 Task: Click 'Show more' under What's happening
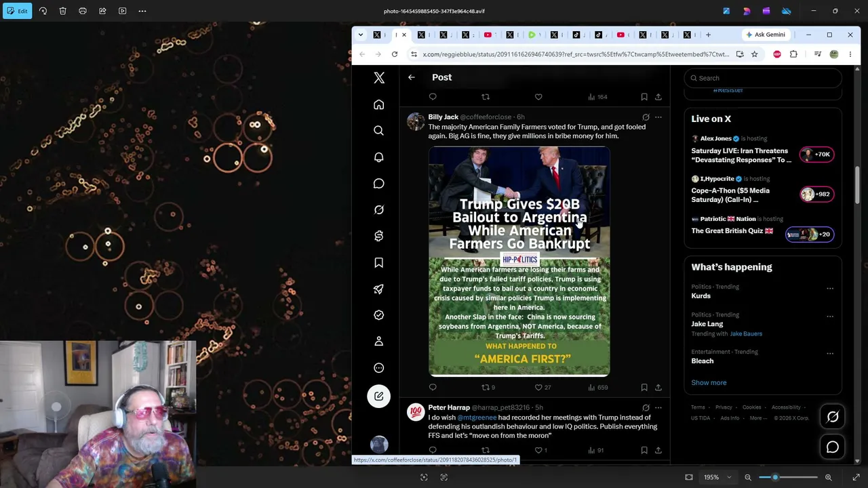click(x=709, y=383)
